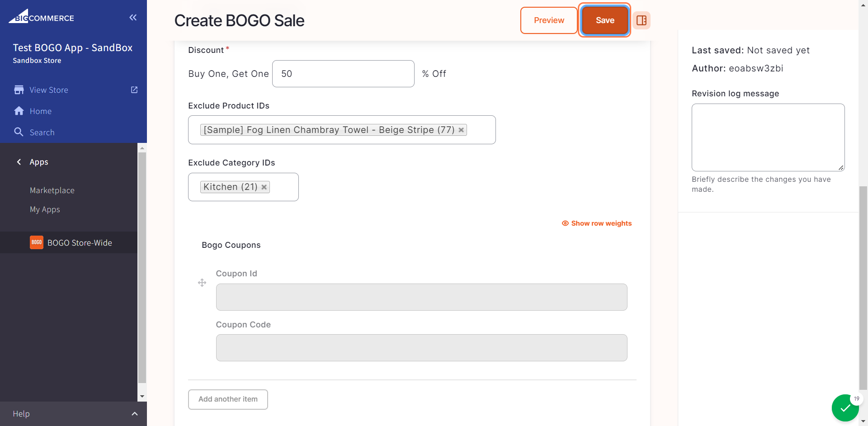This screenshot has width=868, height=426.
Task: Expand the Help menu chevron
Action: click(x=134, y=414)
